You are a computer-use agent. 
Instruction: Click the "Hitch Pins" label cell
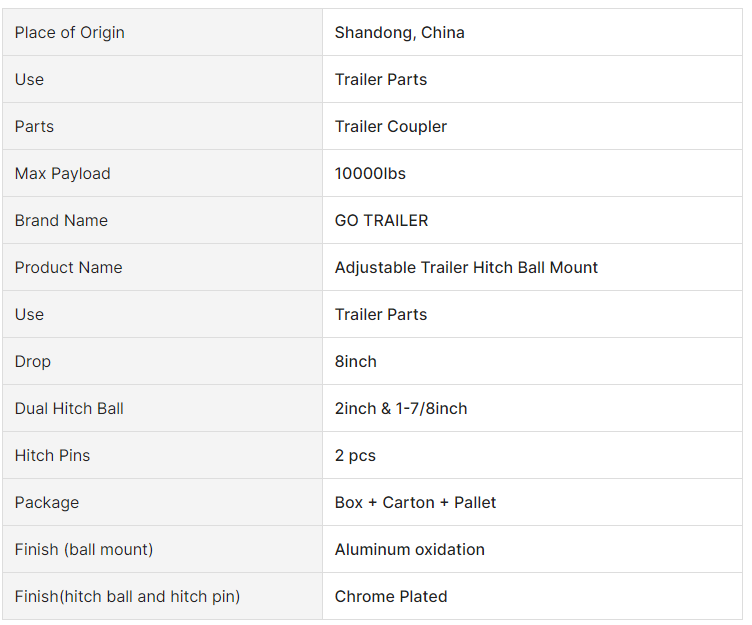(52, 455)
